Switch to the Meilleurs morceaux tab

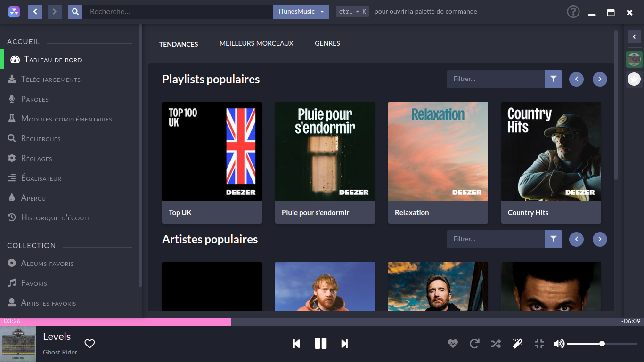pos(256,44)
